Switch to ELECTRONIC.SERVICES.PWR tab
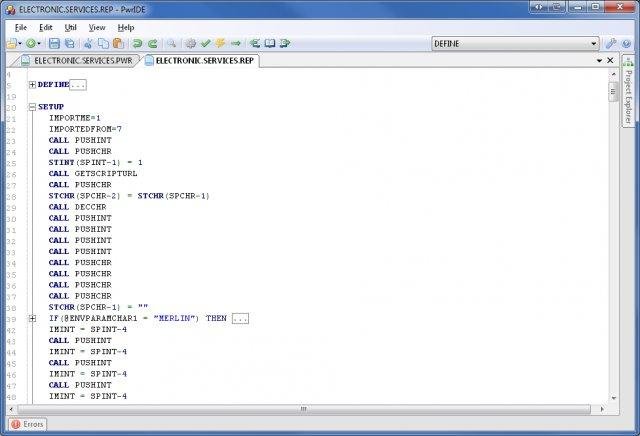Viewport: 640px width, 436px height. pos(77,61)
